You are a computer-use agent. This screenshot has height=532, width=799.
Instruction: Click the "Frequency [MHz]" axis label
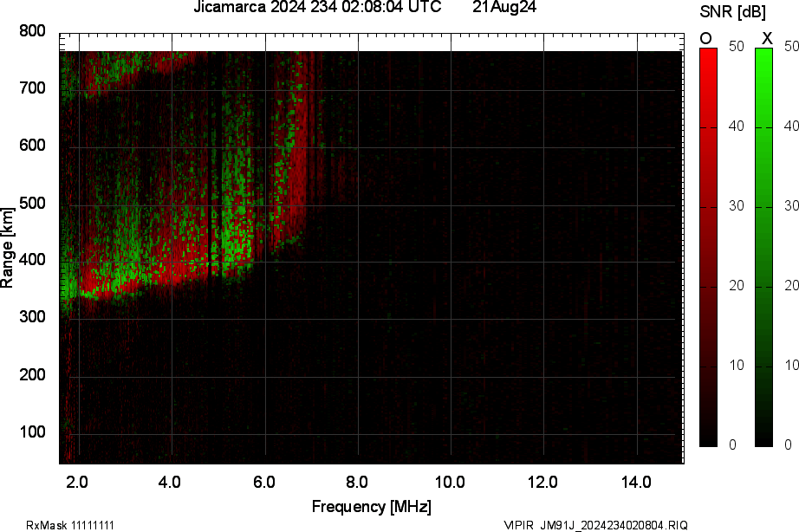click(x=372, y=507)
